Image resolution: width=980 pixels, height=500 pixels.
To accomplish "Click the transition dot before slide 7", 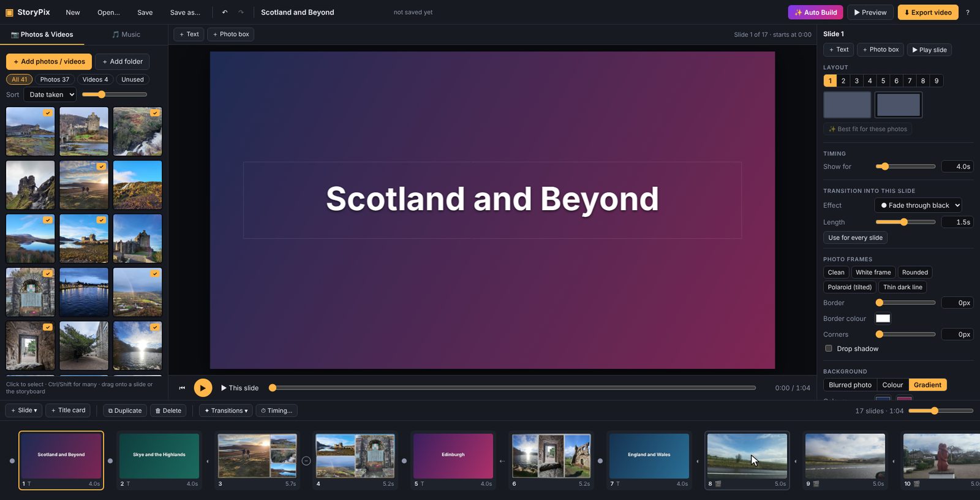I will (x=600, y=461).
